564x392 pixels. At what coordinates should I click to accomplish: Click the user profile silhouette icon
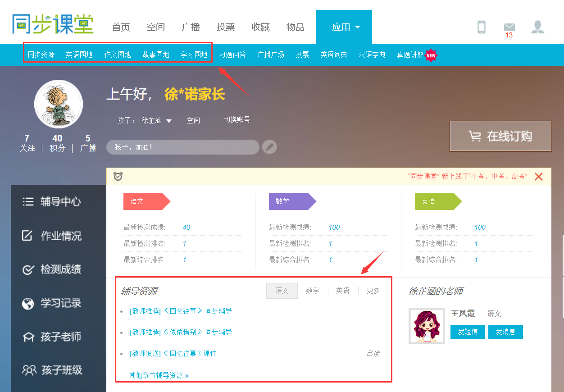pos(537,27)
